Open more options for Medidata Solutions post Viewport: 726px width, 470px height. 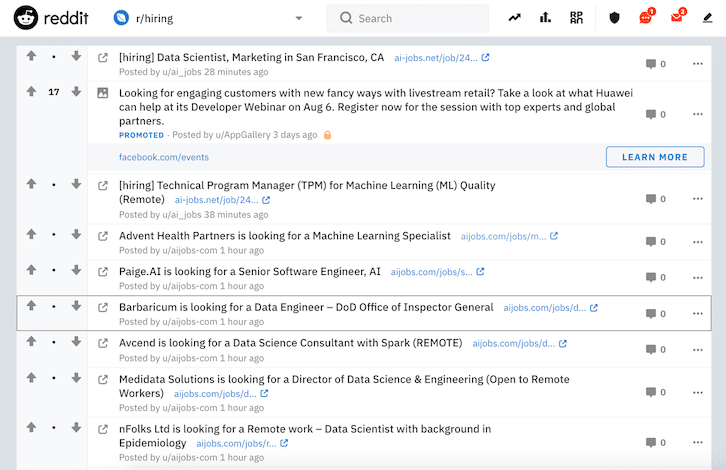[x=698, y=392]
